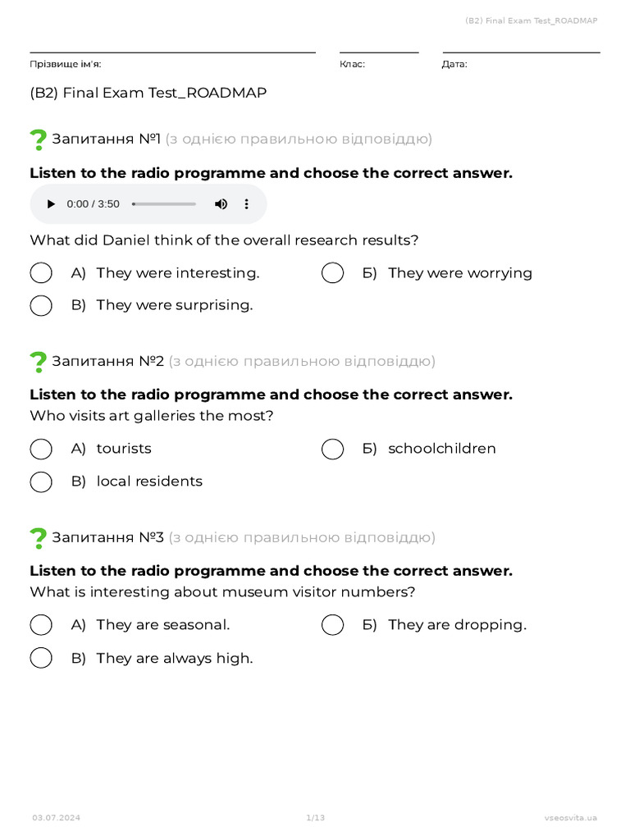Click green question mark for Question 1
Screen dimensions: 630x840
(x=38, y=140)
